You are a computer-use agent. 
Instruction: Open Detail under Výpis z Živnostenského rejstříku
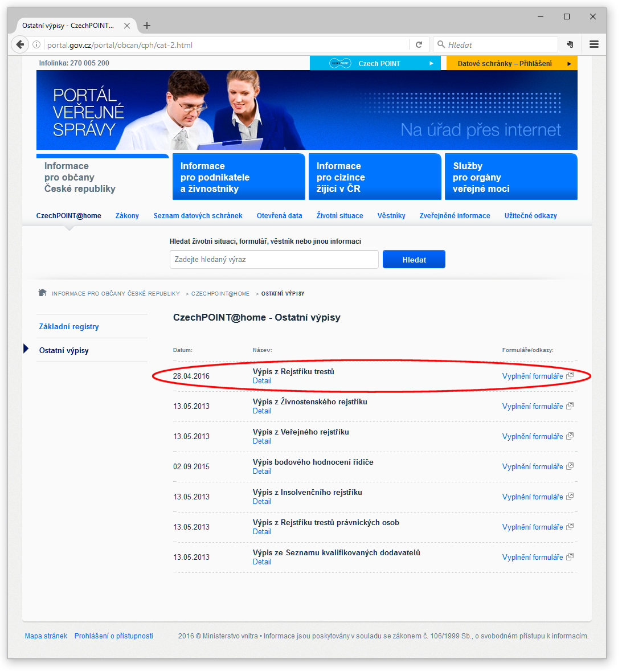(262, 411)
